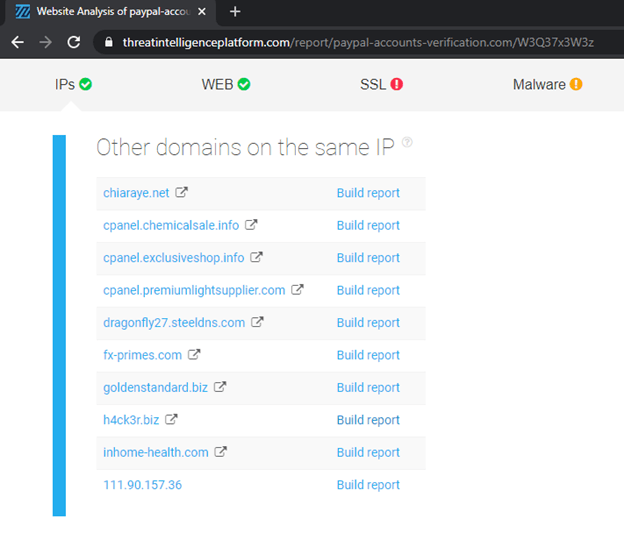
Task: Select the Website Analysis browser tab
Action: click(110, 12)
